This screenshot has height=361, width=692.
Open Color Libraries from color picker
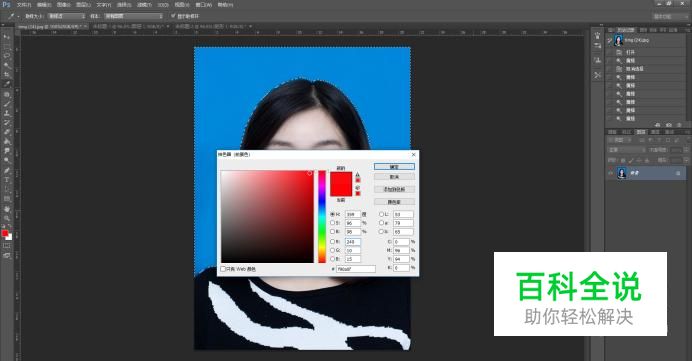[x=394, y=202]
